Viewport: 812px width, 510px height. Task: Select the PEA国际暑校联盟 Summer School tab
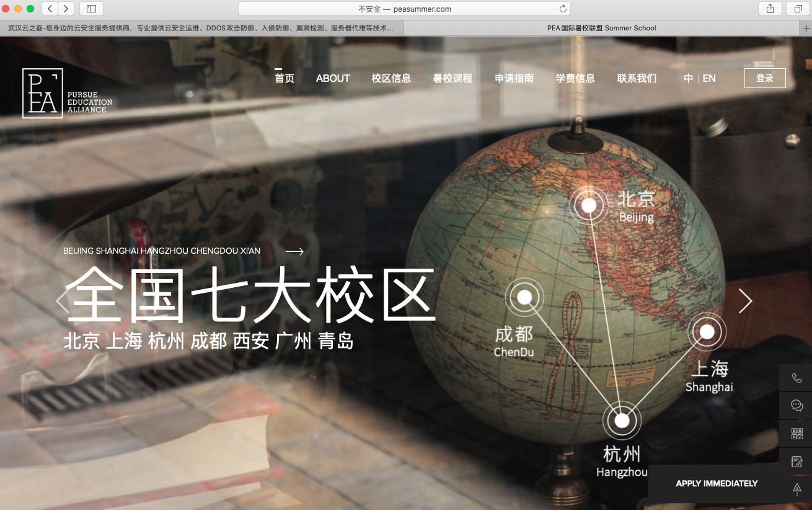(602, 28)
